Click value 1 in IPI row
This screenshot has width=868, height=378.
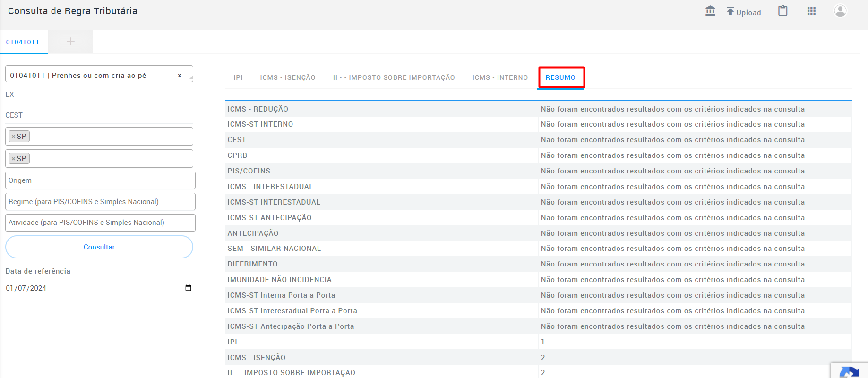(543, 342)
